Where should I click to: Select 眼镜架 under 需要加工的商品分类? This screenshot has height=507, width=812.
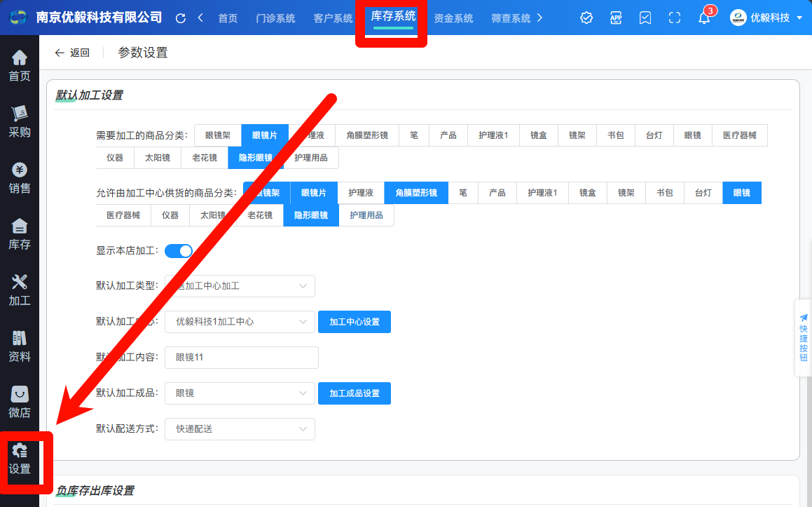tap(218, 135)
